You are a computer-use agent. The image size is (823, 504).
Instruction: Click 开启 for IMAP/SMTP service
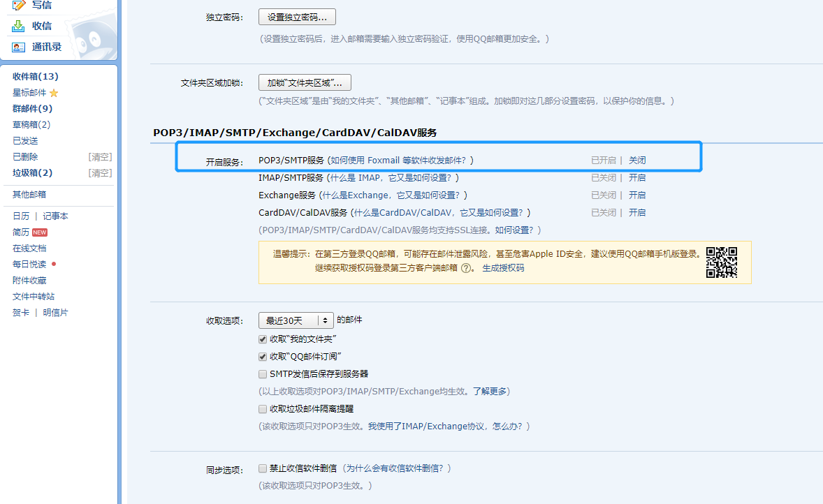click(637, 178)
